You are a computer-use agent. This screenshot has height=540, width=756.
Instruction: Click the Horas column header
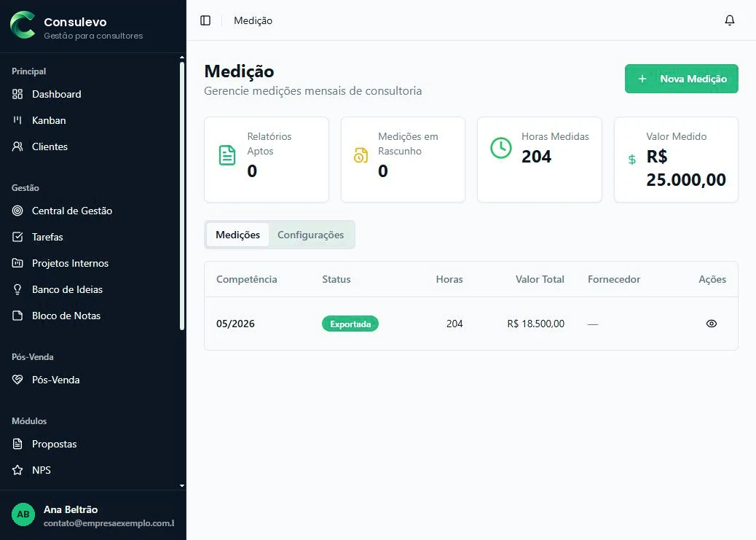pyautogui.click(x=449, y=279)
